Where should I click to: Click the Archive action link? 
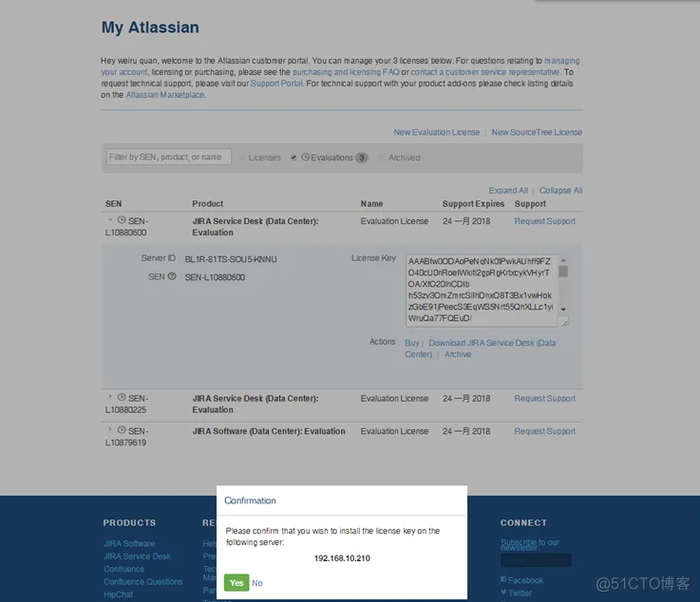tap(458, 354)
